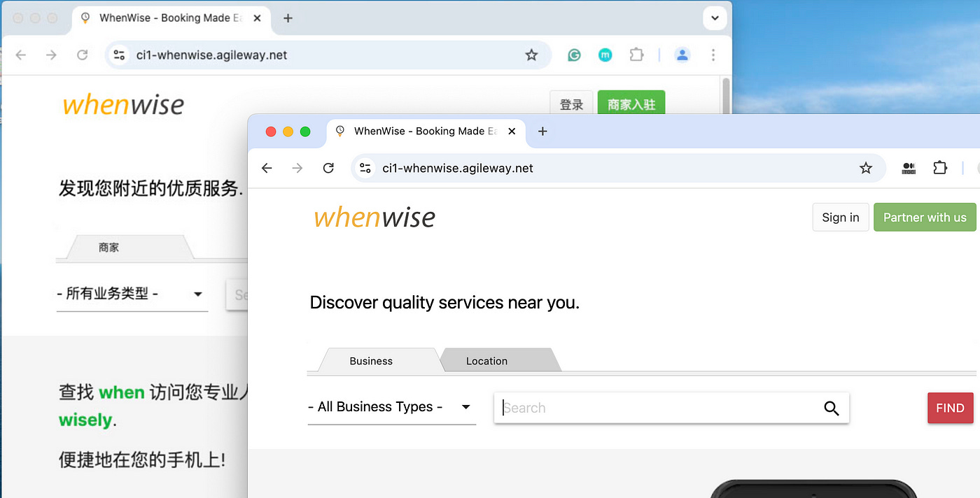Image resolution: width=980 pixels, height=498 pixels.
Task: Reload page in rear browser window
Action: click(x=82, y=55)
